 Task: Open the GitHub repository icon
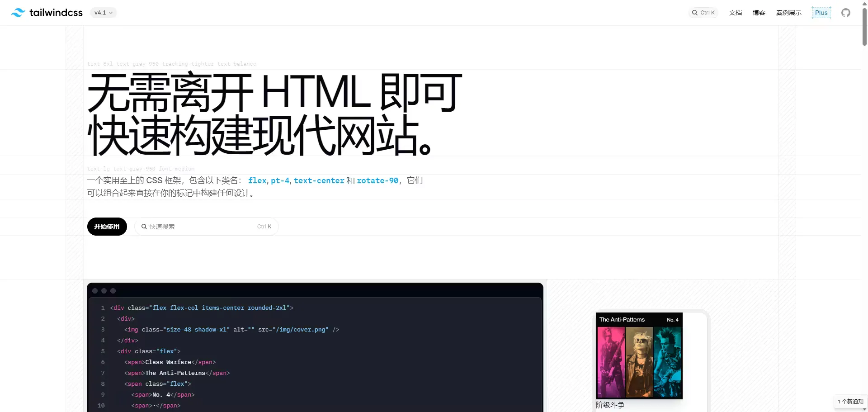[x=845, y=12]
